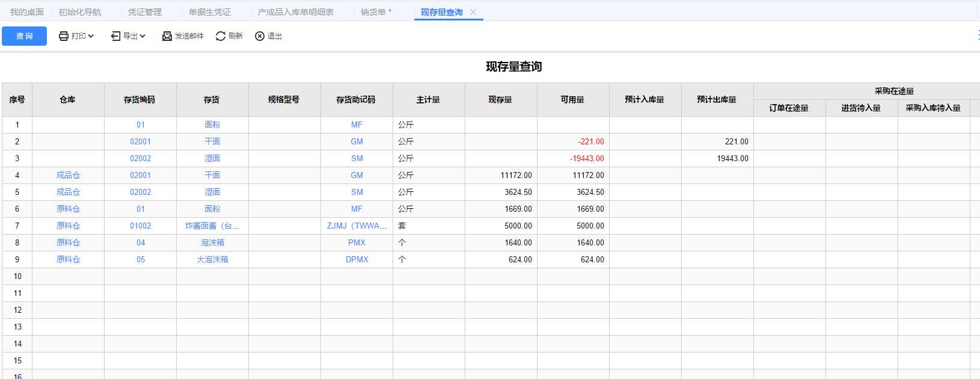This screenshot has width=980, height=379.
Task: Click the 可用量 column header
Action: [573, 100]
